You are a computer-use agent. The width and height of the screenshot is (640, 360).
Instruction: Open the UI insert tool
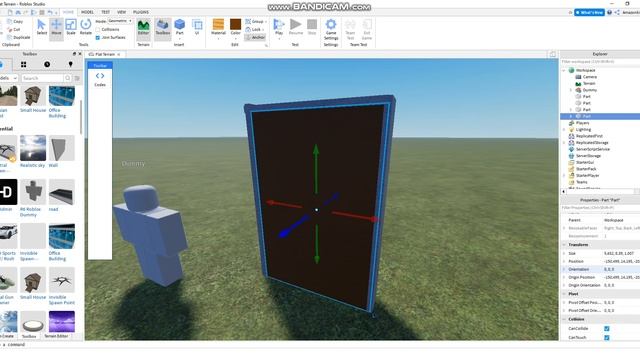point(197,27)
